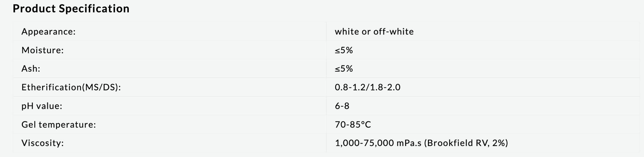
Task: Select the Appearance label cell
Action: 169,31
